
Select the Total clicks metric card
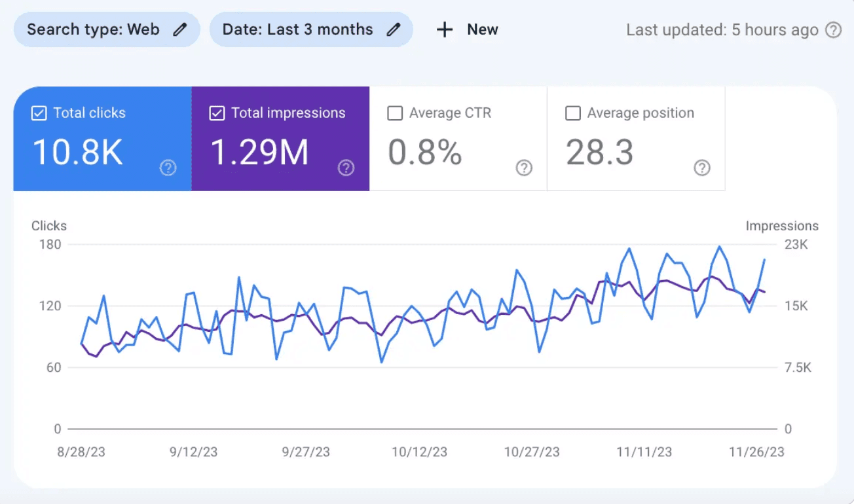(x=102, y=139)
